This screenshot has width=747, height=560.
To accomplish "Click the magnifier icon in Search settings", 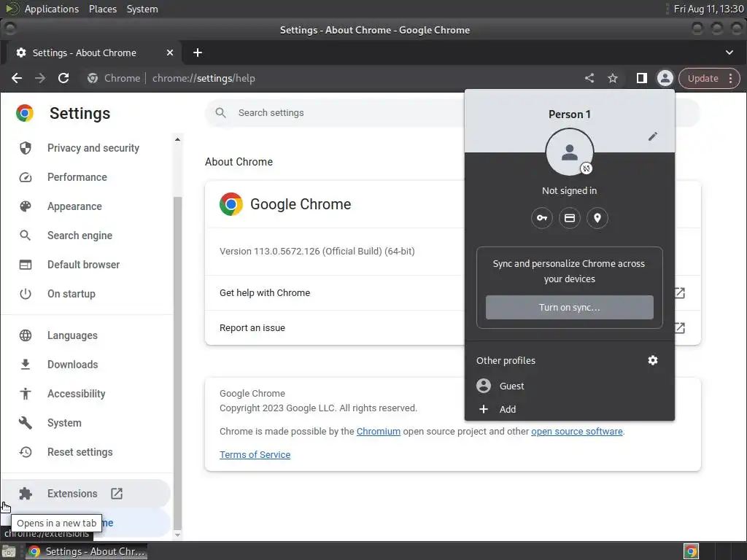I will click(x=220, y=113).
